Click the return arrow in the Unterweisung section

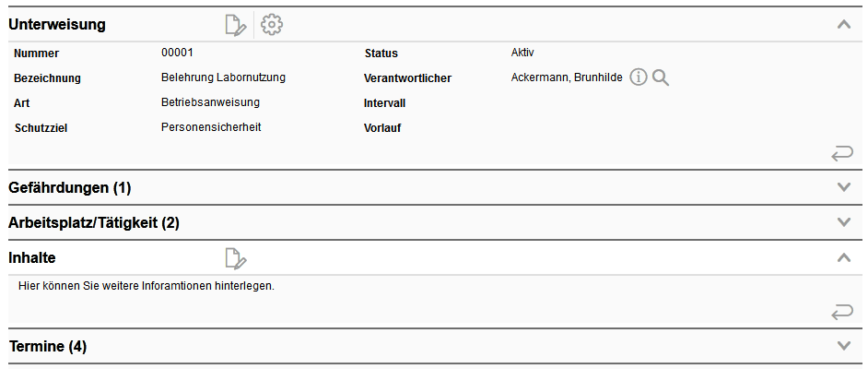point(842,153)
